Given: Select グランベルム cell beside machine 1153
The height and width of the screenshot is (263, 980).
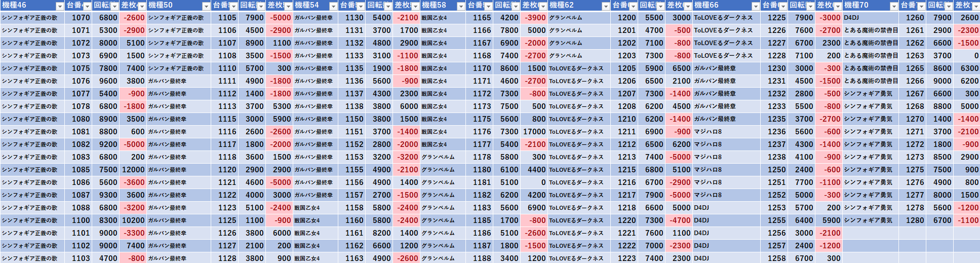Looking at the screenshot, I should pyautogui.click(x=443, y=157).
